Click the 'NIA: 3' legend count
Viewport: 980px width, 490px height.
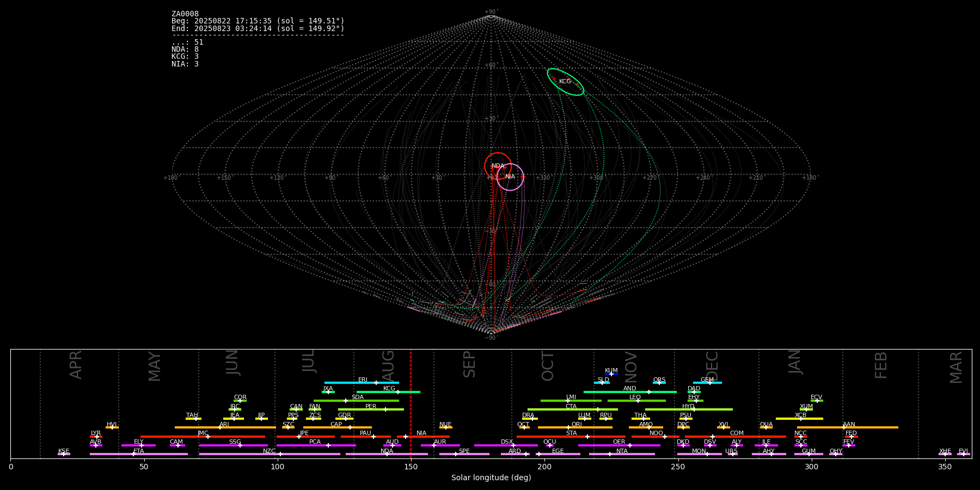point(185,64)
